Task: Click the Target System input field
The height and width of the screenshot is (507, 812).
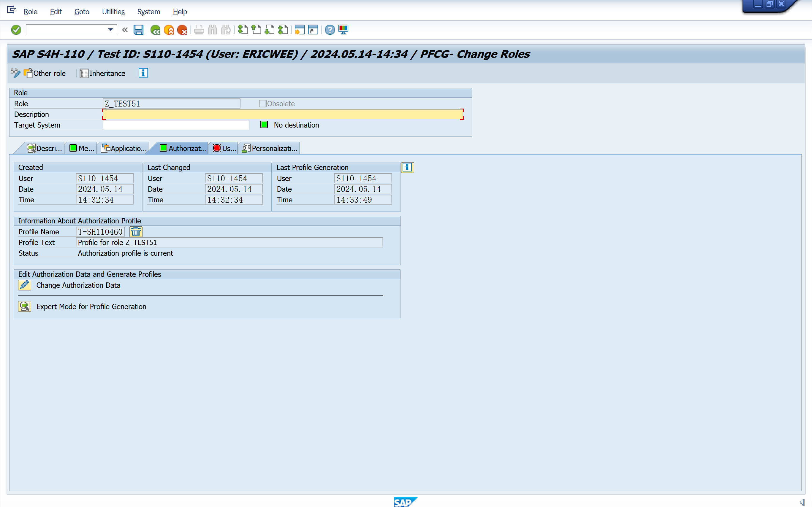Action: pos(176,125)
